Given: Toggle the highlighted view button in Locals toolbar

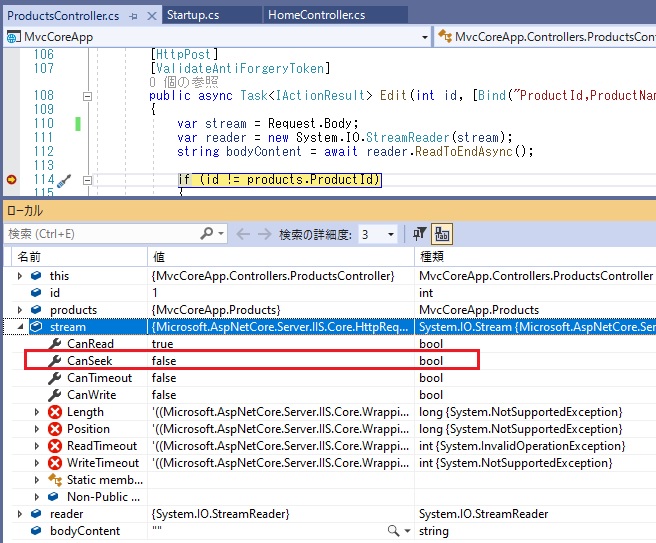Looking at the screenshot, I should click(441, 234).
